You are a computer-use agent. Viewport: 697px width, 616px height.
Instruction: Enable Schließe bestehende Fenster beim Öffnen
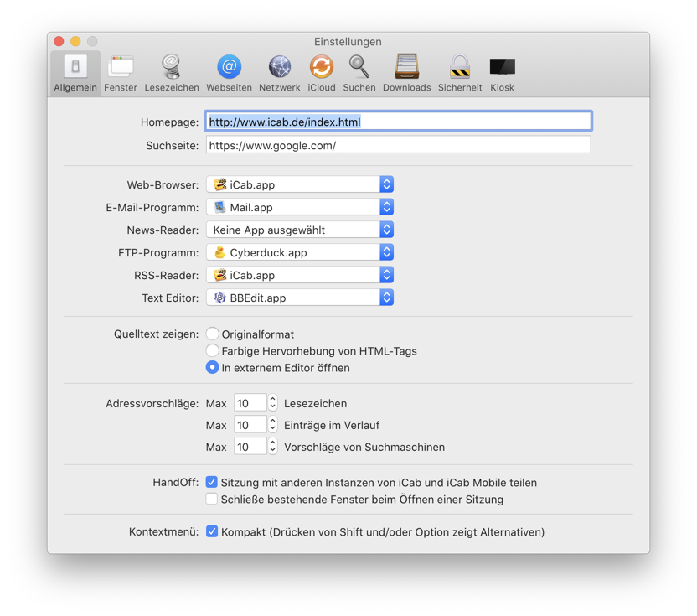coord(212,499)
